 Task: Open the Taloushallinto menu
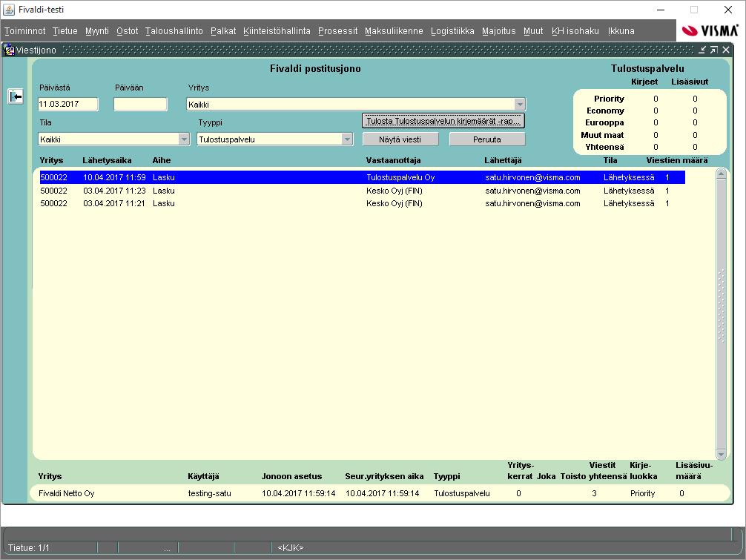pyautogui.click(x=174, y=31)
